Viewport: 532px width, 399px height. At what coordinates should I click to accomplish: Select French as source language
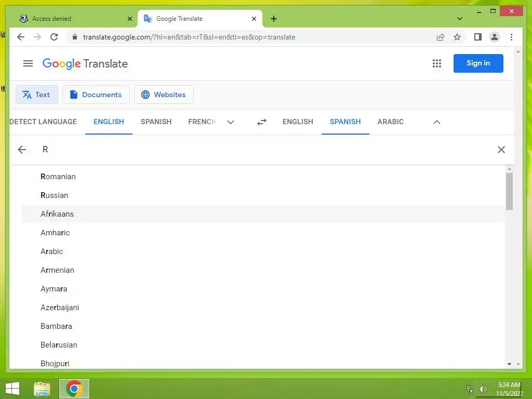pyautogui.click(x=202, y=122)
